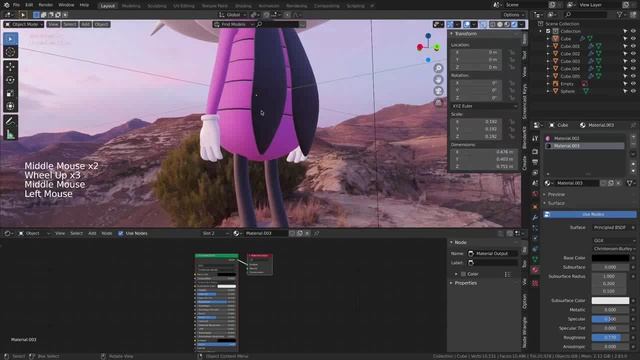Click the node editor Node menu
This screenshot has width=640, height=360.
point(107,233)
